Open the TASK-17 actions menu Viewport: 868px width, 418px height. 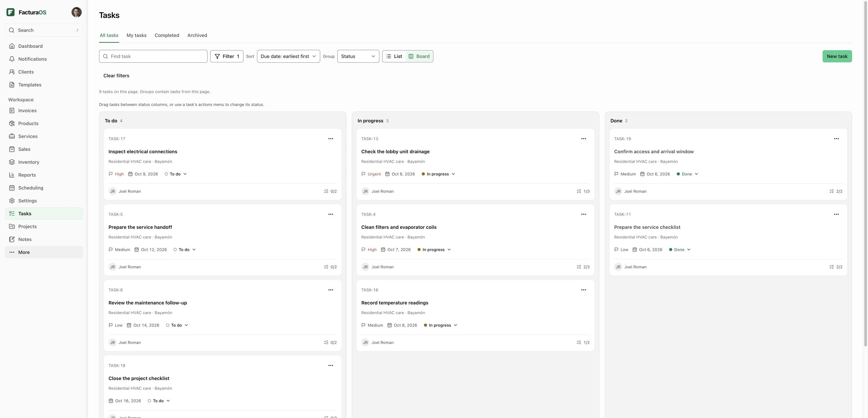(331, 139)
